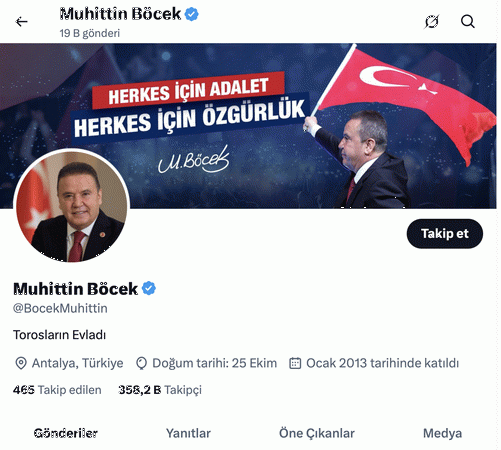
Task: Click the @BocekMuhittin handle
Action: pyautogui.click(x=60, y=308)
